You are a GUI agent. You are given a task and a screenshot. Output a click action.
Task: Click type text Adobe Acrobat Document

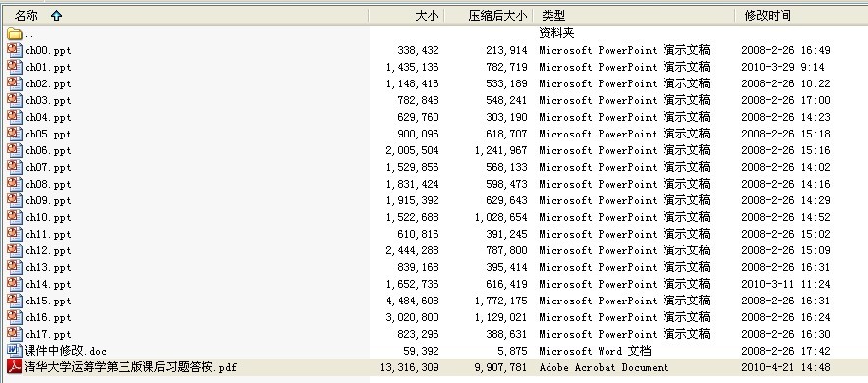coord(604,367)
